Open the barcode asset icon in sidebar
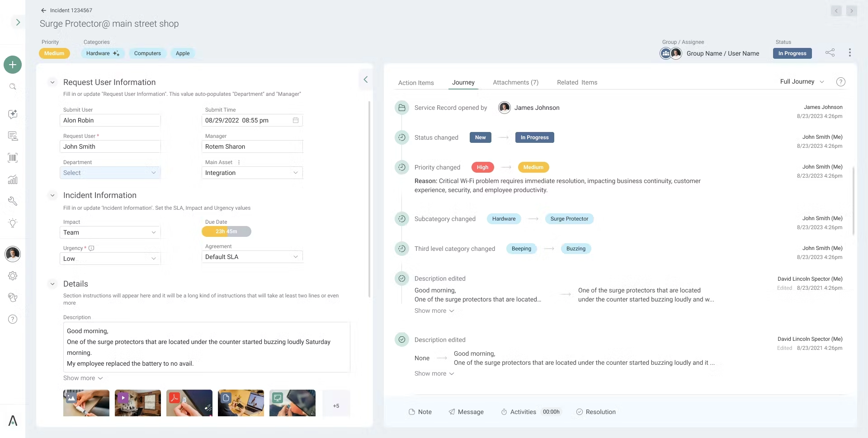868x438 pixels. (x=13, y=158)
